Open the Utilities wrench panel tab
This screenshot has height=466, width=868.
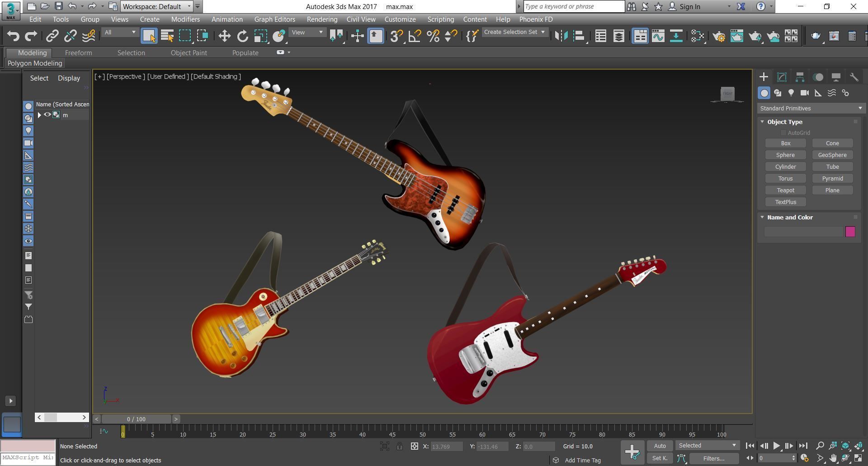coord(854,77)
